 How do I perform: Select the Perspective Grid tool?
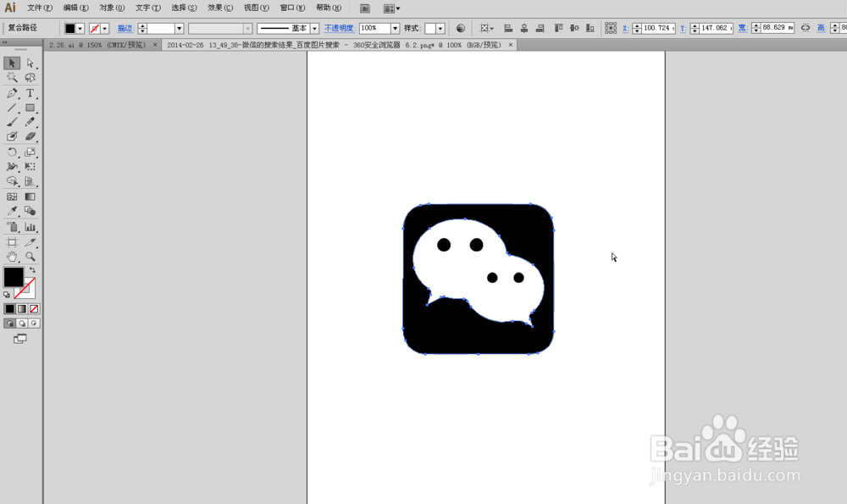coord(30,181)
